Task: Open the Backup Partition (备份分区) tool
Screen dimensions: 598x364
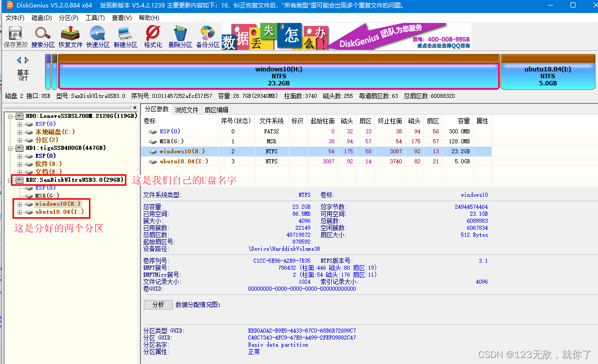Action: click(207, 37)
